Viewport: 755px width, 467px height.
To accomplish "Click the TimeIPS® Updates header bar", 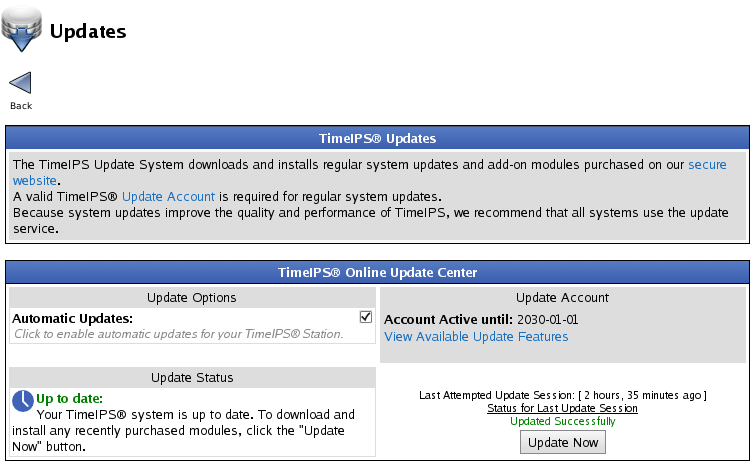I will (x=378, y=138).
